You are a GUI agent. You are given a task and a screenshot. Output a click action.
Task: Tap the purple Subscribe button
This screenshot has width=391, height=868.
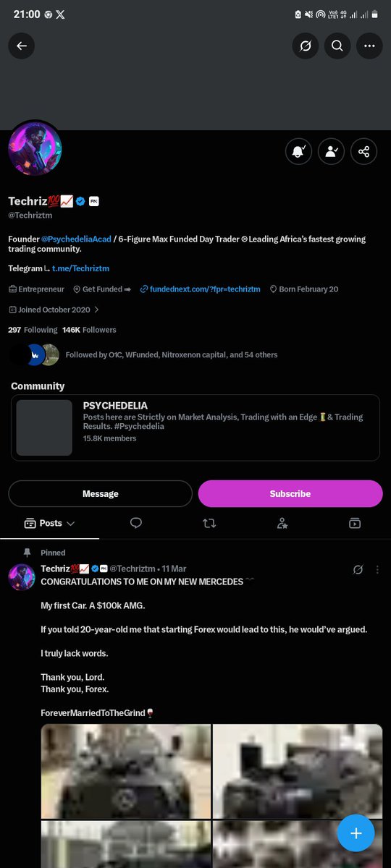[290, 493]
